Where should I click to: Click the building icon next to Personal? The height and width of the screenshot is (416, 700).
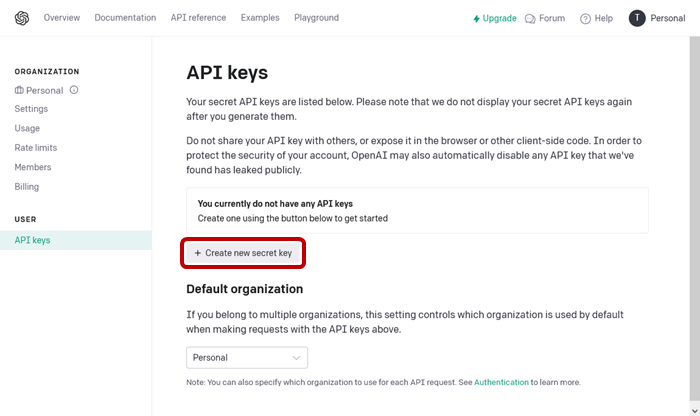tap(19, 90)
